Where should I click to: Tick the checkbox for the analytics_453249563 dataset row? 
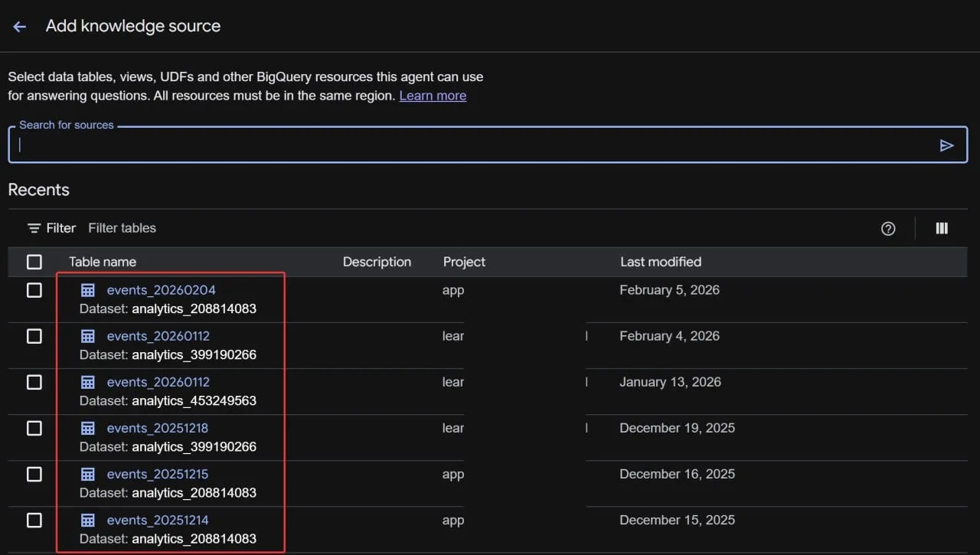pos(34,382)
